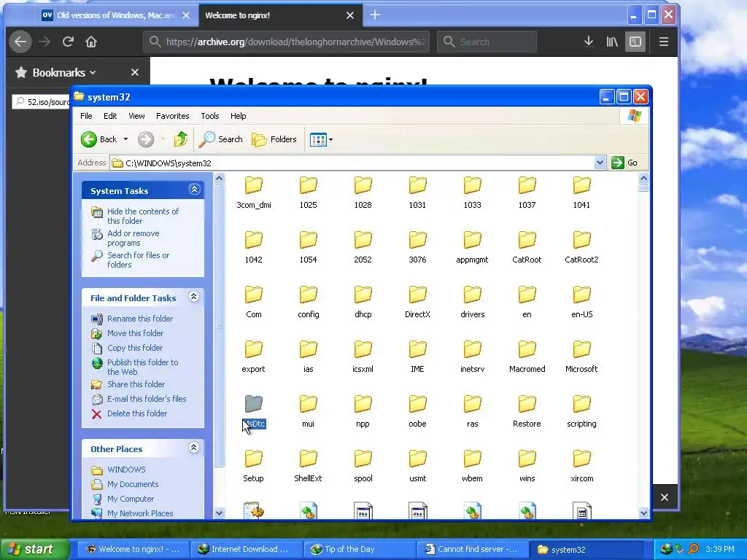Select the ShellExt folder icon
The width and height of the screenshot is (747, 560).
point(309,459)
